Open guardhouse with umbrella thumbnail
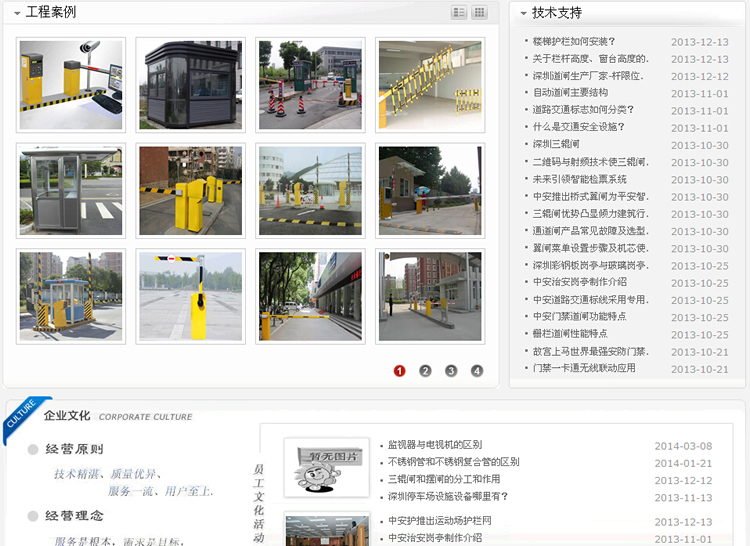The height and width of the screenshot is (546, 750). [x=430, y=190]
